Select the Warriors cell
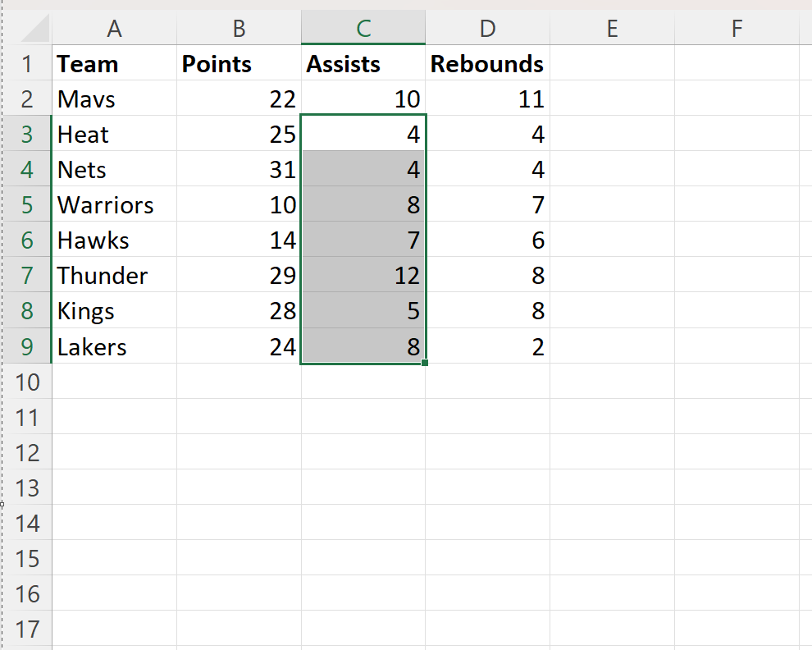The image size is (812, 650). (x=115, y=204)
